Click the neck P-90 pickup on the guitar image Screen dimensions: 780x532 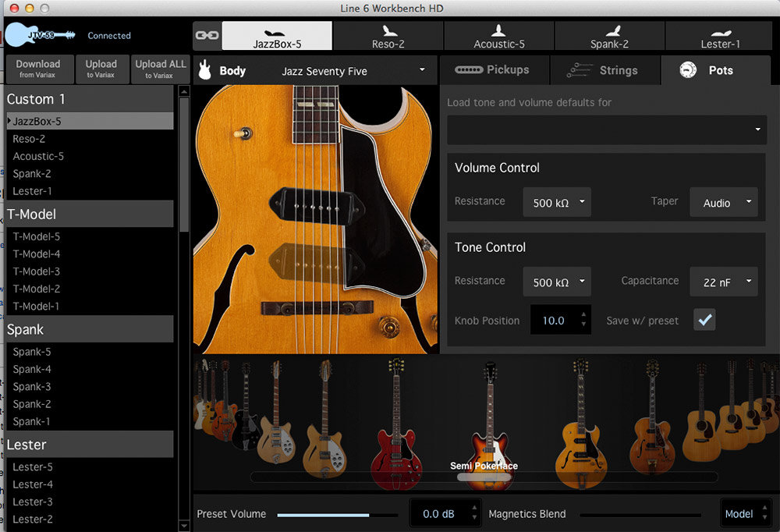tap(317, 205)
